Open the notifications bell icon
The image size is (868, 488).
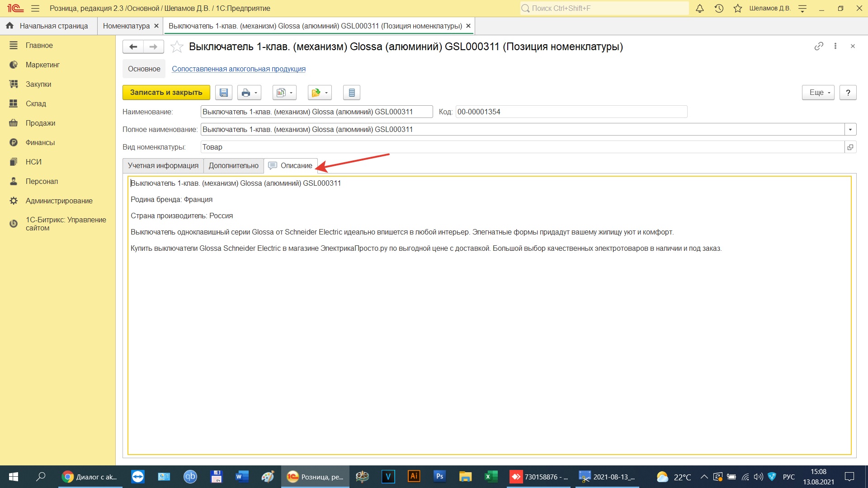point(699,8)
